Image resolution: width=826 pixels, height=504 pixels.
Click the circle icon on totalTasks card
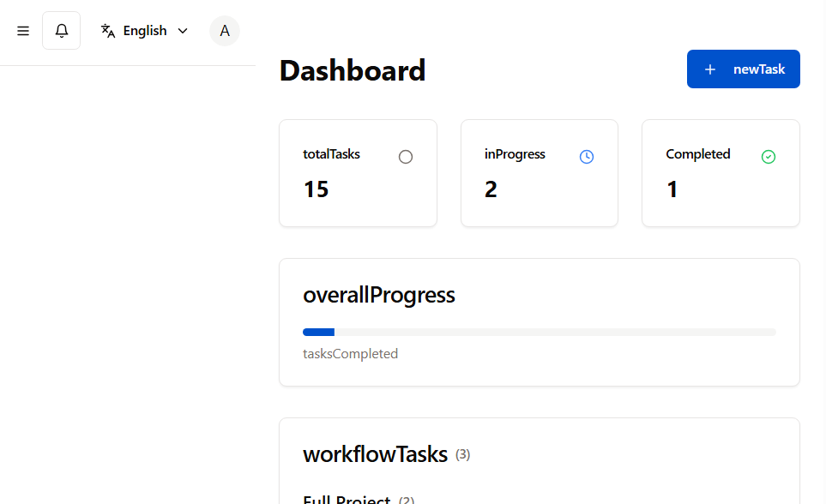[406, 157]
